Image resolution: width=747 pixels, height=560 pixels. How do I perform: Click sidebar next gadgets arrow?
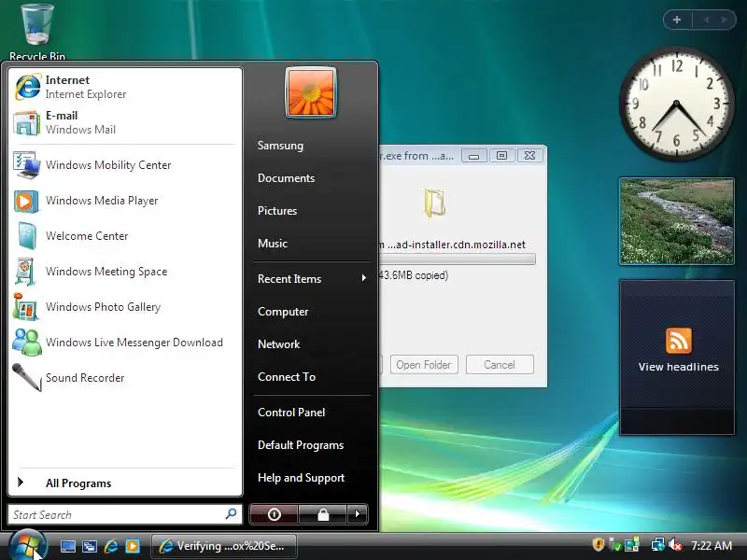725,20
